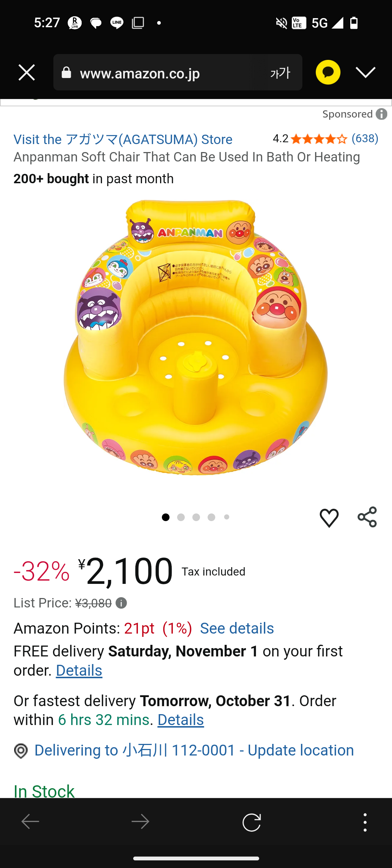The image size is (392, 868).
Task: Select the fourth image carousel dot
Action: 211,517
